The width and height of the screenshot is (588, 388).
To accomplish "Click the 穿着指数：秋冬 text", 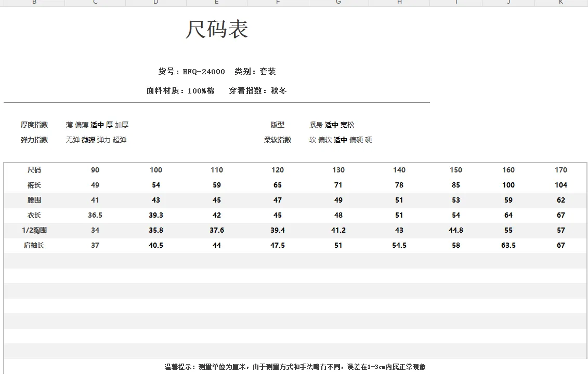I will point(258,91).
